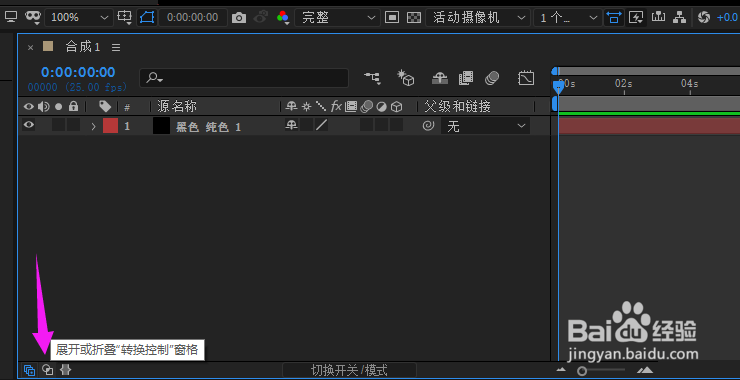Select the red layer duration bar
The width and height of the screenshot is (740, 380).
point(649,126)
